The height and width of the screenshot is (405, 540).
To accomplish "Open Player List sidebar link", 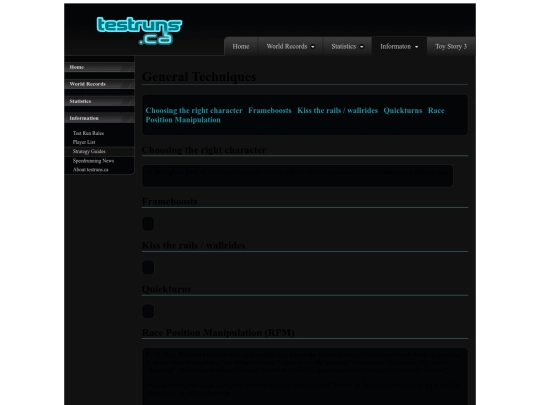I will click(x=84, y=142).
